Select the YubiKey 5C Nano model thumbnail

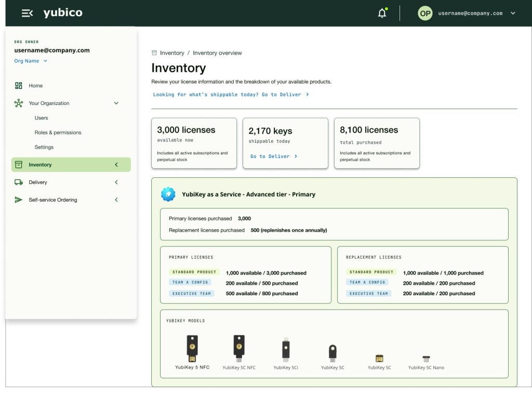pyautogui.click(x=426, y=359)
